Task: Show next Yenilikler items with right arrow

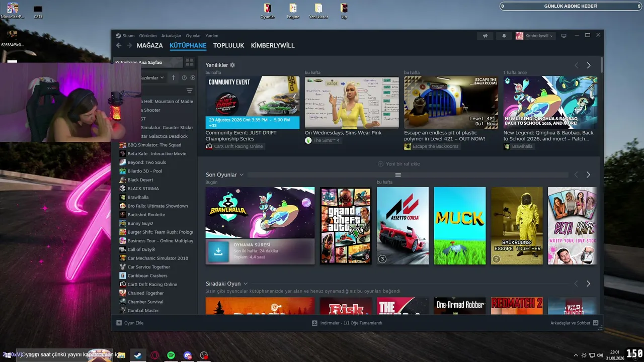Action: point(589,65)
